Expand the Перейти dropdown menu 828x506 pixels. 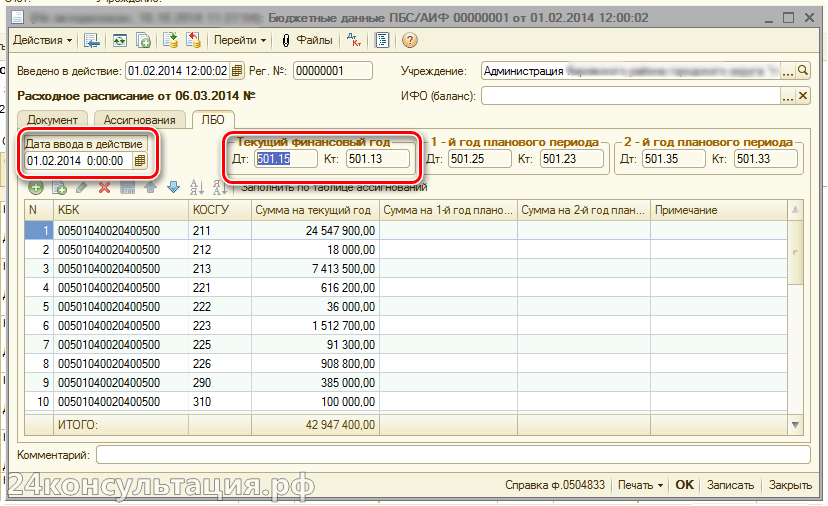pos(240,40)
